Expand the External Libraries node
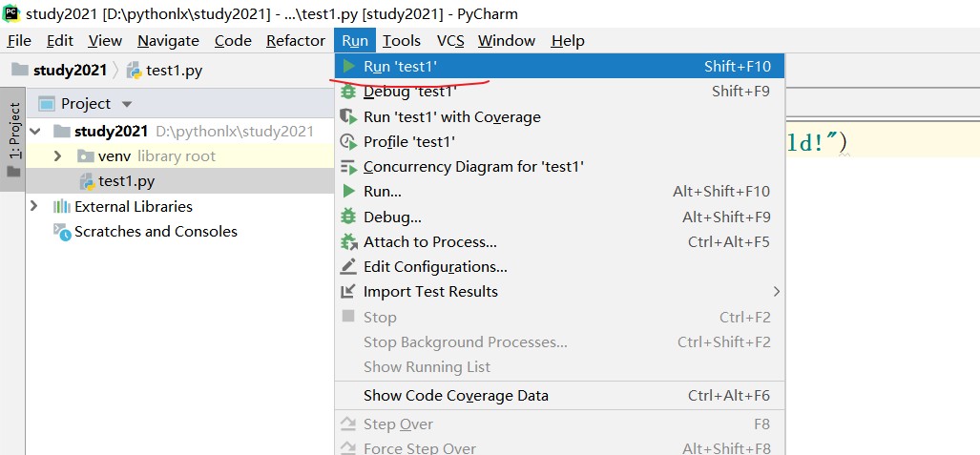Image resolution: width=980 pixels, height=455 pixels. (34, 206)
